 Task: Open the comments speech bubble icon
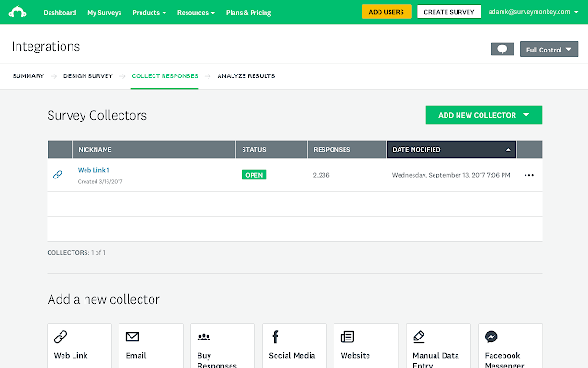pyautogui.click(x=502, y=49)
